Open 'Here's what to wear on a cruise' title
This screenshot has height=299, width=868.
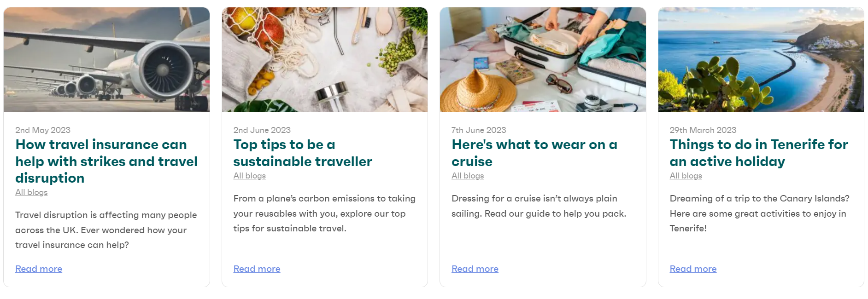point(534,153)
